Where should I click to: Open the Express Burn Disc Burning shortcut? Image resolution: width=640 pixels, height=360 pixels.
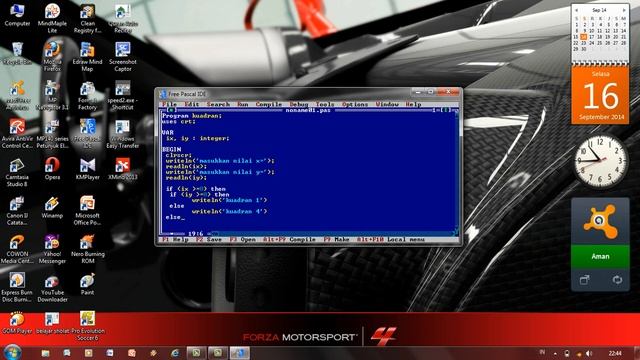coord(17,287)
